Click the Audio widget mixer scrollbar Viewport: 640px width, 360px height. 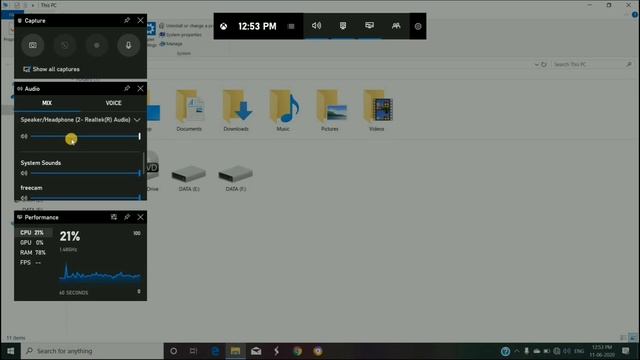(144, 164)
